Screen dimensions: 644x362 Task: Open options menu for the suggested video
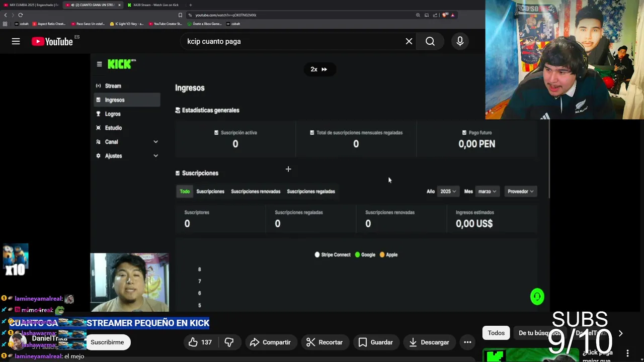(x=627, y=353)
